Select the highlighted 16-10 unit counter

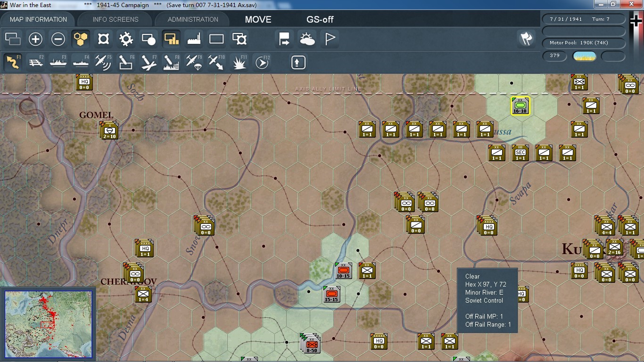click(520, 106)
